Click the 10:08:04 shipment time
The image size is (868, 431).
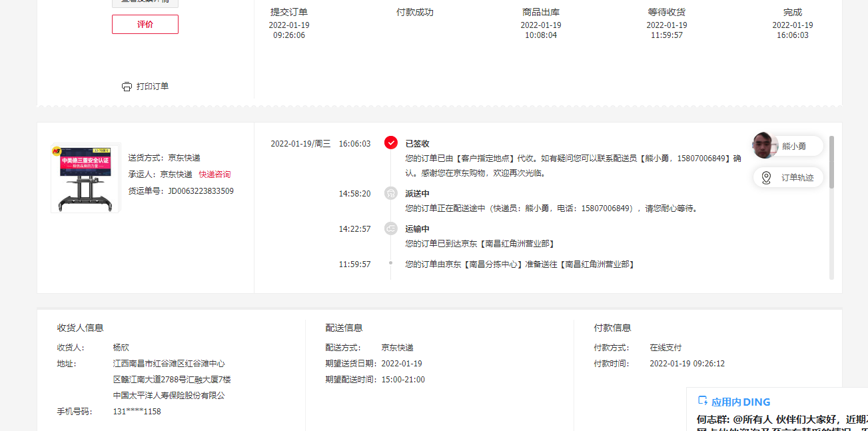pyautogui.click(x=541, y=35)
